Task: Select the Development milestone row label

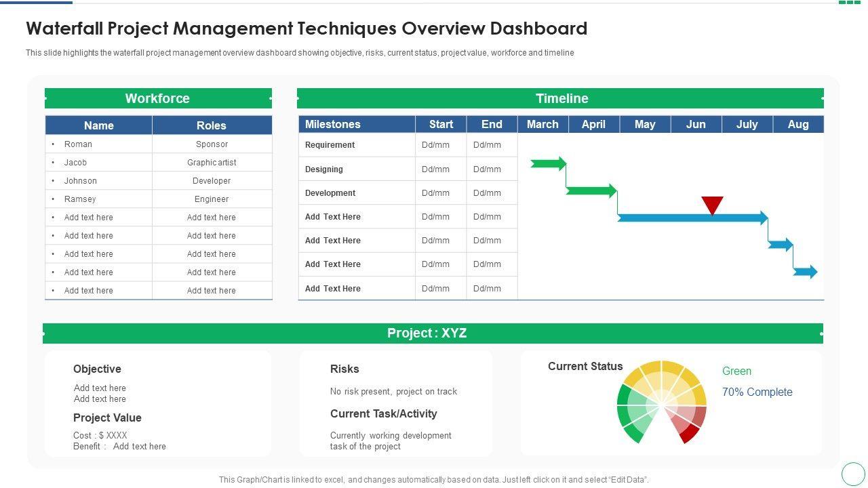Action: [330, 193]
